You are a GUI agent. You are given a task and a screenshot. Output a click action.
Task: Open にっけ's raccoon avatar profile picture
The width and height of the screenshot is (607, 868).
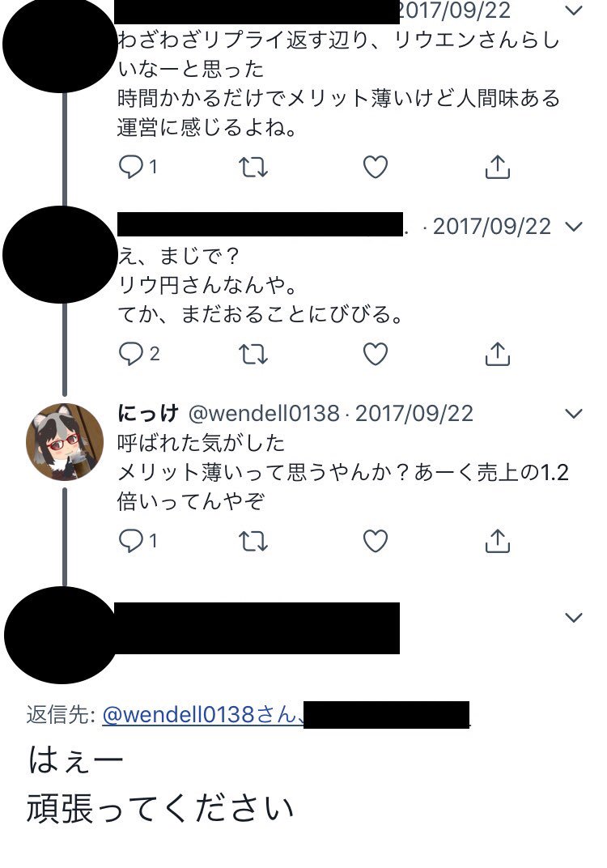click(x=65, y=442)
